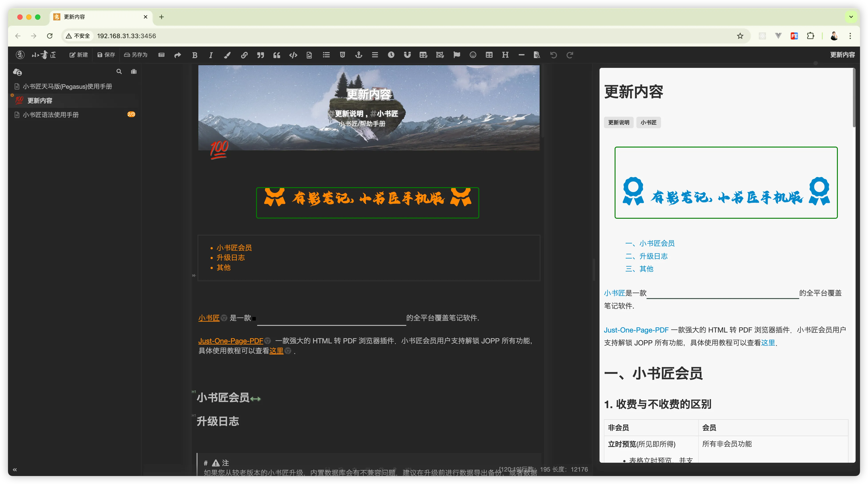
Task: Insert a heading with the H icon
Action: pos(505,55)
